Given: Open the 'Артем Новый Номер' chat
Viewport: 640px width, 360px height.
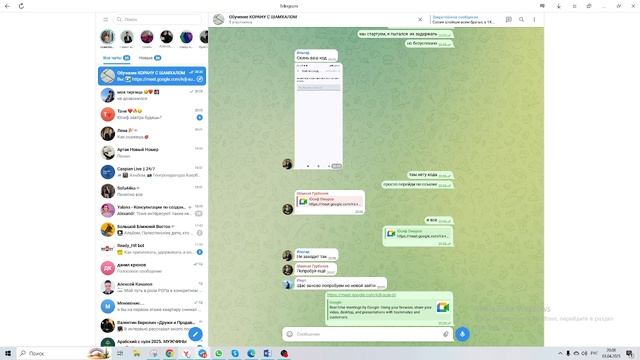Looking at the screenshot, I should point(152,153).
